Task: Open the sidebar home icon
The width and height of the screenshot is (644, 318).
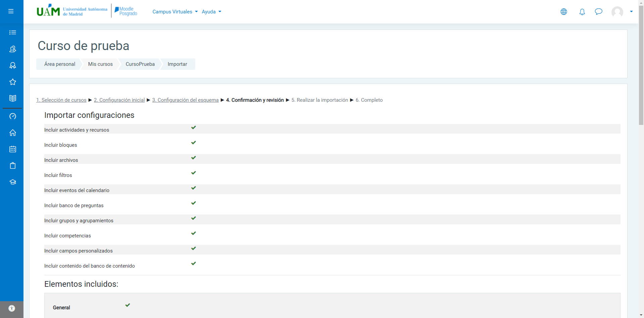Action: pos(13,133)
